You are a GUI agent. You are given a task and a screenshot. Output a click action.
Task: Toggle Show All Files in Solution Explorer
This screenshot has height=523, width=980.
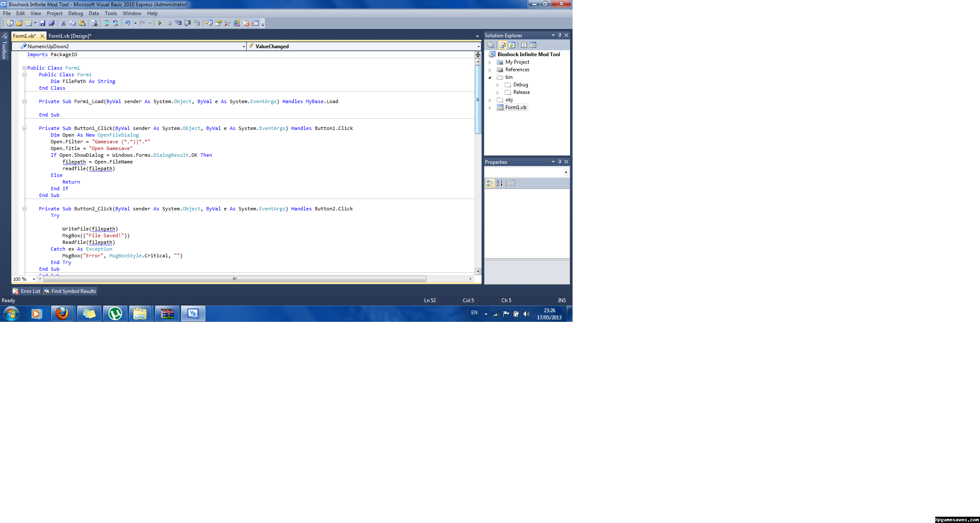[502, 45]
